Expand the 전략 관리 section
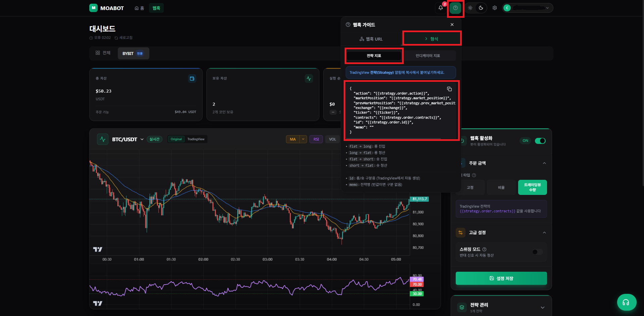This screenshot has height=316, width=644. click(x=543, y=308)
